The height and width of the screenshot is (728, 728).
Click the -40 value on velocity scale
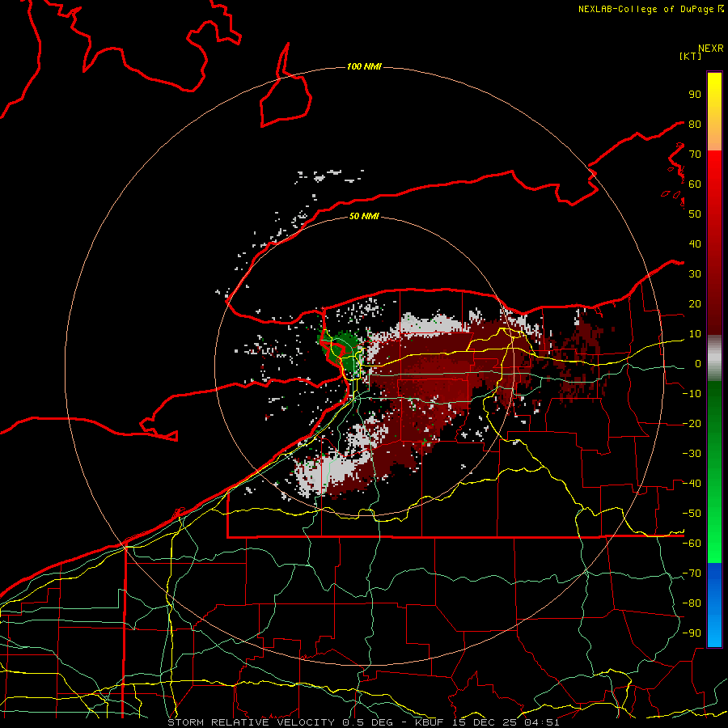692,484
